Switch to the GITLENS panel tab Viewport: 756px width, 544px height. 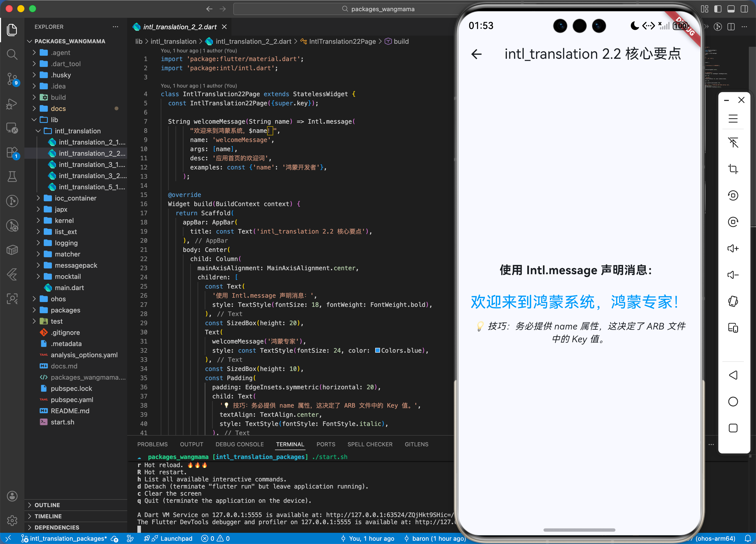[x=417, y=444]
